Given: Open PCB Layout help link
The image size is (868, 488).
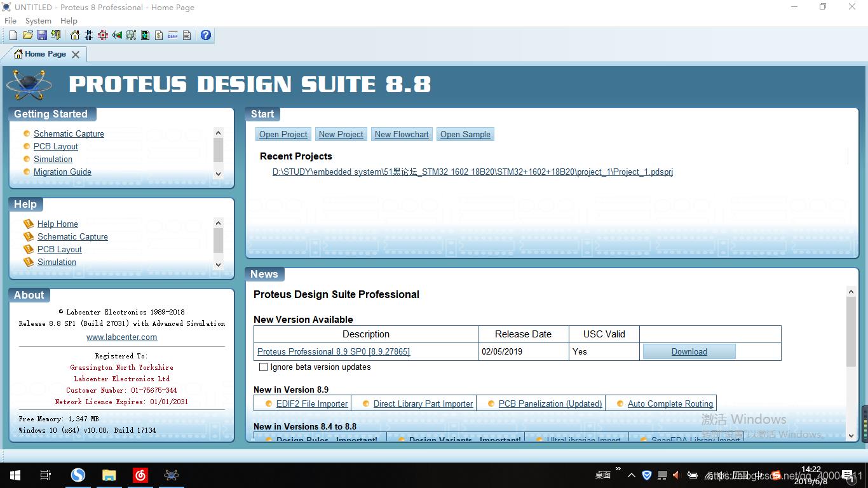Looking at the screenshot, I should tap(60, 249).
